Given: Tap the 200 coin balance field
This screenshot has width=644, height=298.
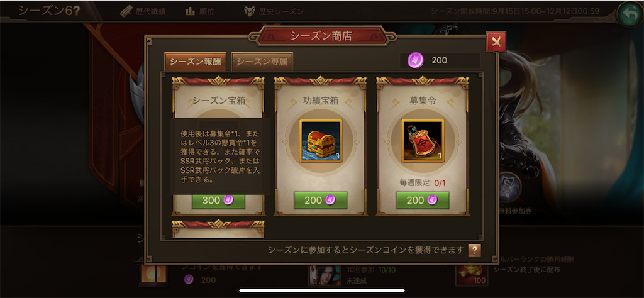Looking at the screenshot, I should click(x=440, y=61).
